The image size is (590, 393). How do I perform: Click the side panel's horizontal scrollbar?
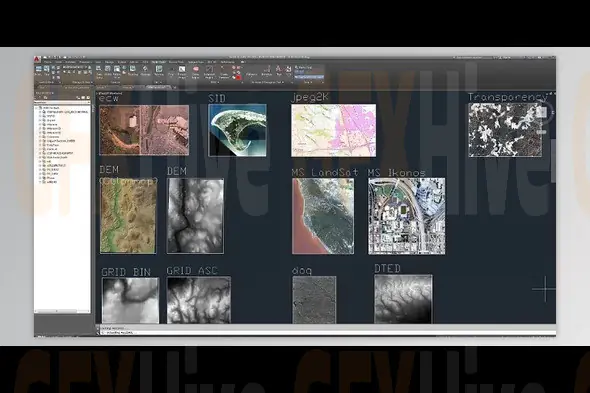[x=62, y=311]
